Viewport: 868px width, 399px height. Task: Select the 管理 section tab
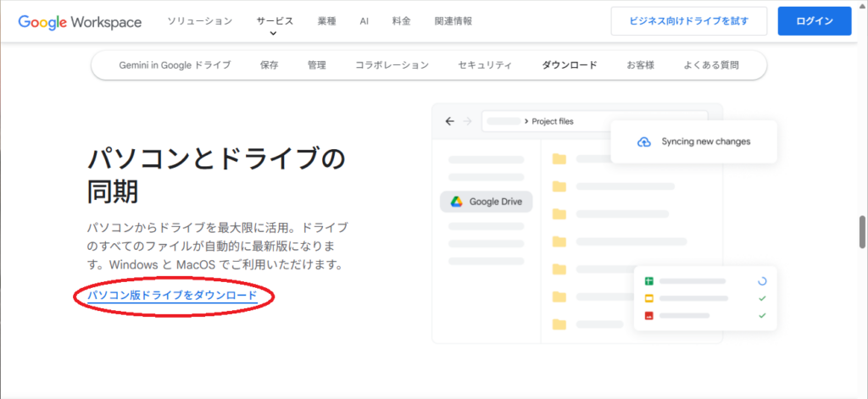click(317, 65)
